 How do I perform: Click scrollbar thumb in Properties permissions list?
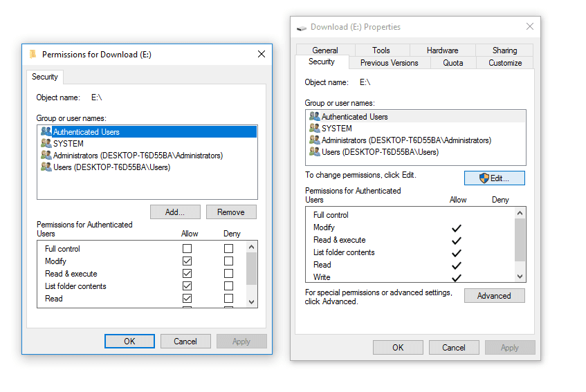520,240
